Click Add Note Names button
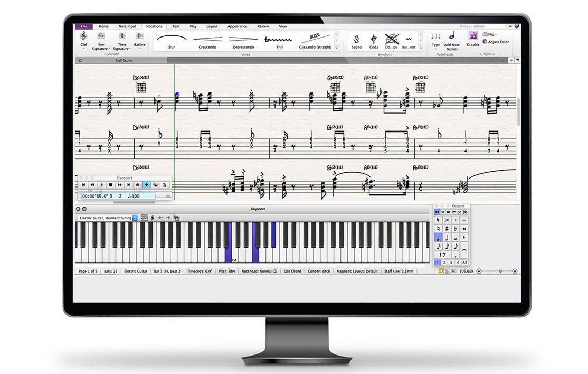 pyautogui.click(x=452, y=39)
